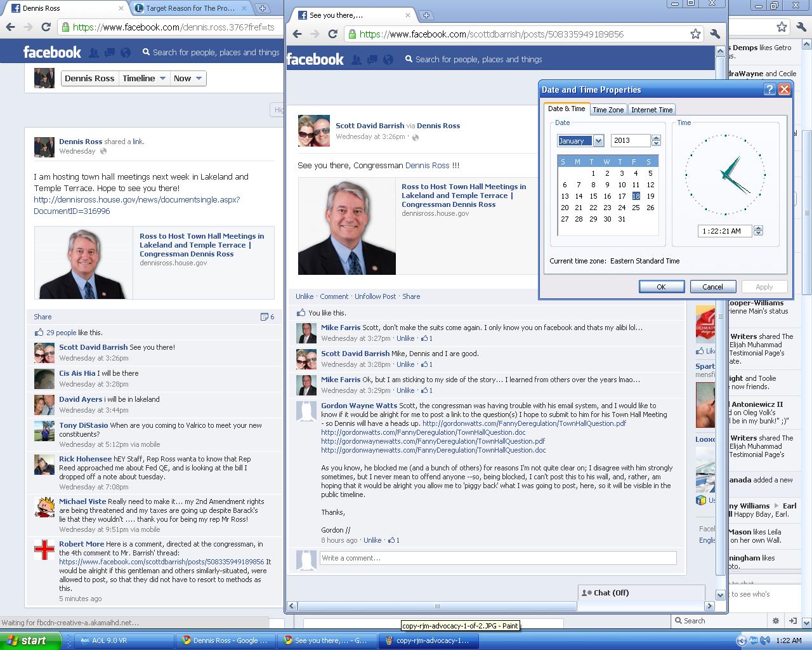The height and width of the screenshot is (650, 812).
Task: Select date 18 in the calendar
Action: tap(636, 196)
